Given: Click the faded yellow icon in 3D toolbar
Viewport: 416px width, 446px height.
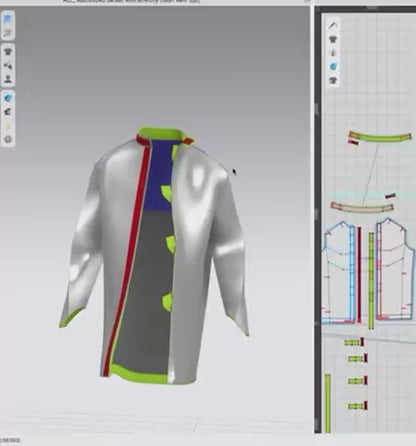Looking at the screenshot, I should coord(8,126).
